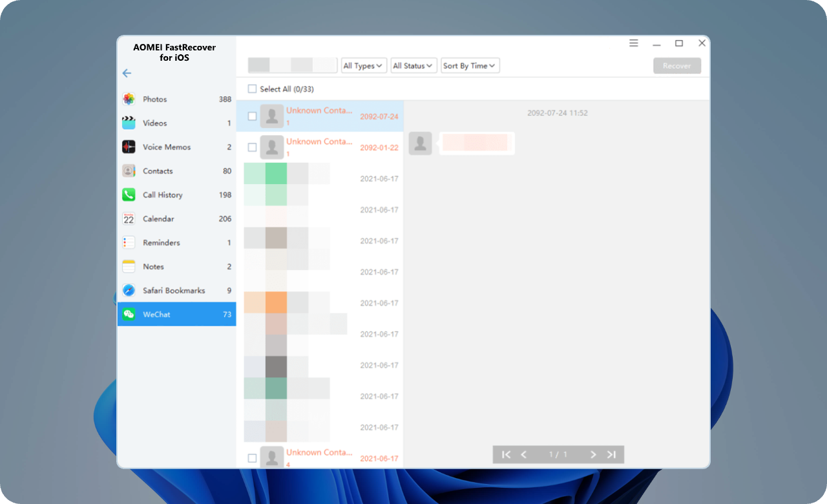
Task: Click the Photos icon in sidebar
Action: click(x=129, y=99)
